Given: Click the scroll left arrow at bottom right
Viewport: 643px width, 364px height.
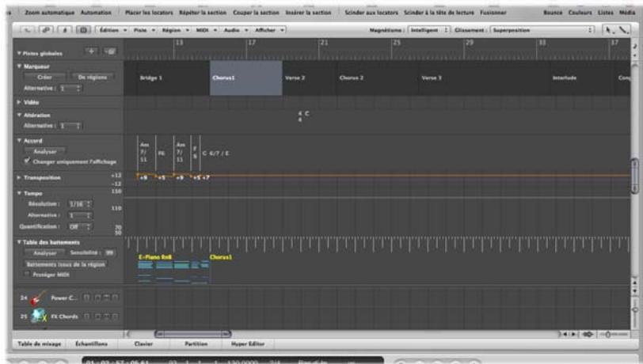Looking at the screenshot, I should click(565, 335).
